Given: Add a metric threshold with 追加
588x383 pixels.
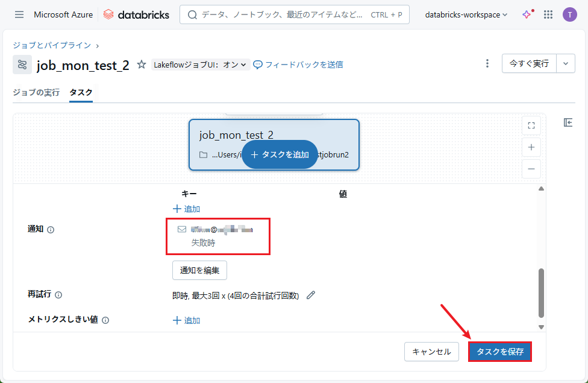Looking at the screenshot, I should coord(186,320).
